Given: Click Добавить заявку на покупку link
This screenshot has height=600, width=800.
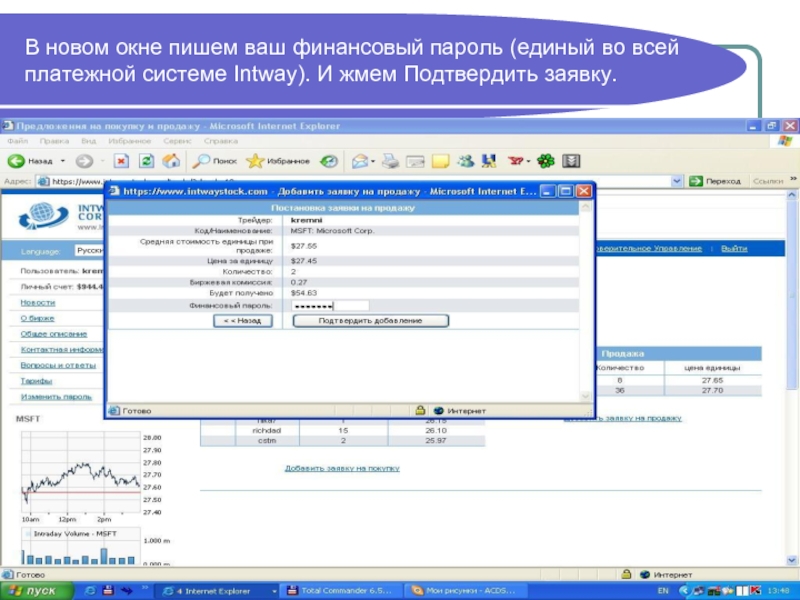Looking at the screenshot, I should click(x=342, y=468).
